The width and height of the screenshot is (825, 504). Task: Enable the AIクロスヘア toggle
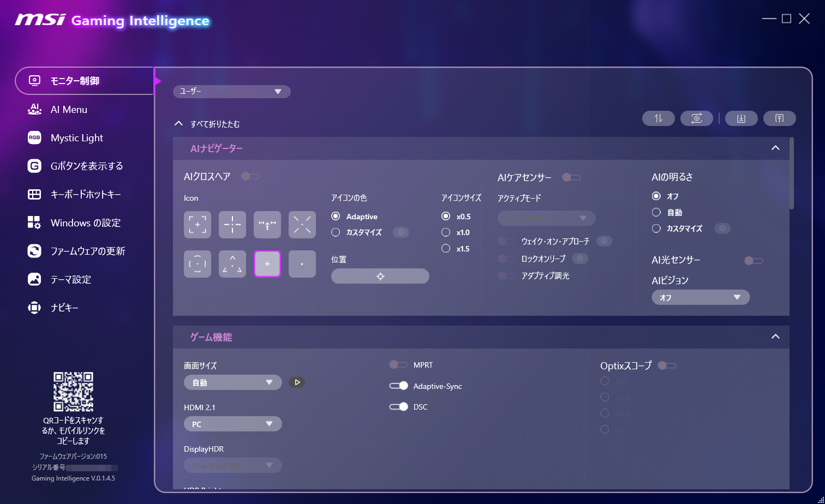(x=250, y=176)
